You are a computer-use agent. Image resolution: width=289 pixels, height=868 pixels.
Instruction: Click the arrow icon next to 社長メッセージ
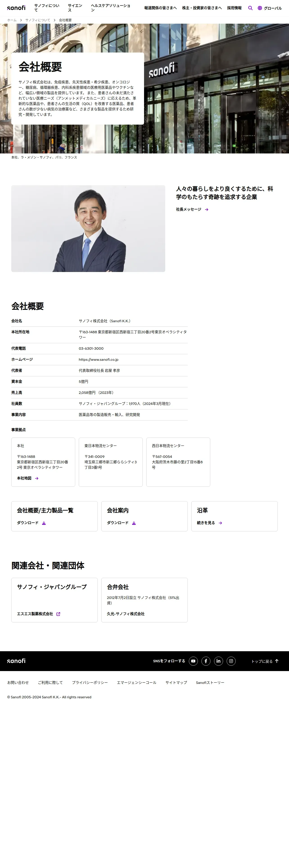coord(207,210)
